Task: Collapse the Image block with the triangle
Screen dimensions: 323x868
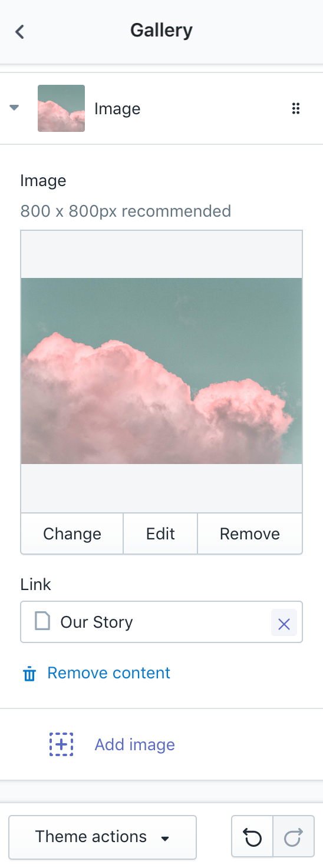Action: [x=14, y=108]
